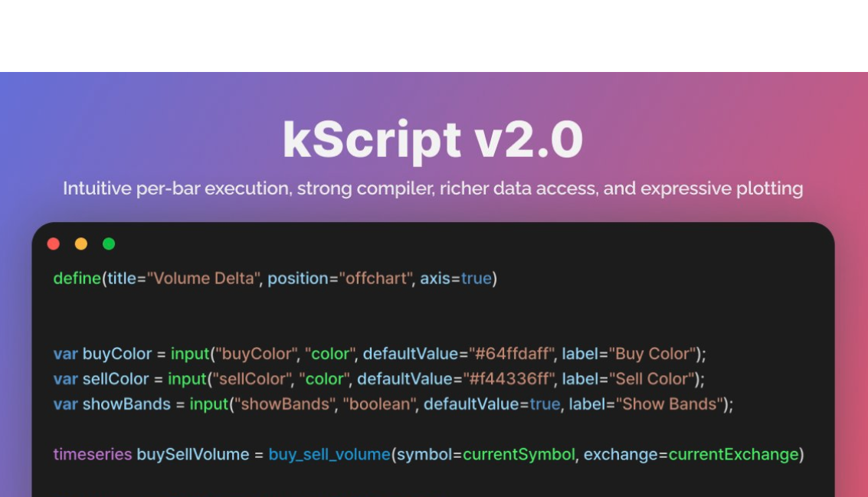Click the buyColor variable name declaration
The height and width of the screenshot is (497, 868).
click(117, 354)
